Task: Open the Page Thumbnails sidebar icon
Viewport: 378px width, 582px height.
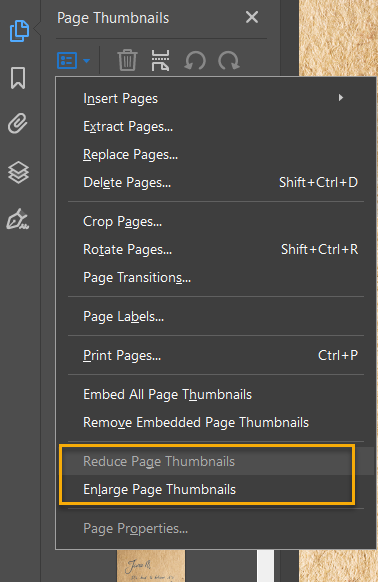Action: point(19,31)
